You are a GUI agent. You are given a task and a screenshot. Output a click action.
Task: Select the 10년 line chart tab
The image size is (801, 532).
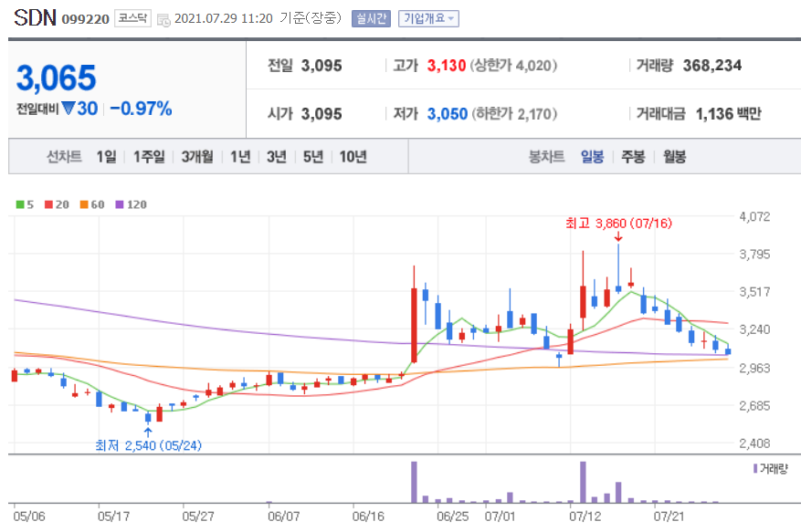[353, 157]
